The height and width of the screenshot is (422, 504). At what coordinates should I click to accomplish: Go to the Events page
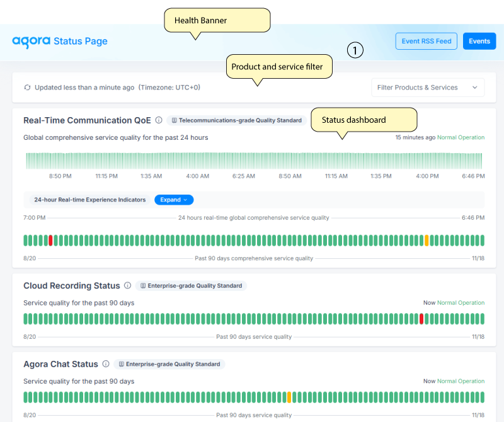point(479,41)
